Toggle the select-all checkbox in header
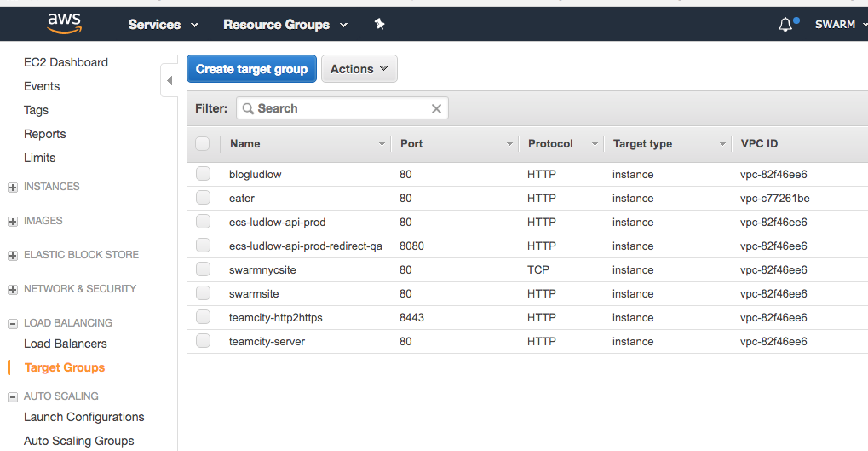Viewport: 868px width, 451px height. coord(203,143)
